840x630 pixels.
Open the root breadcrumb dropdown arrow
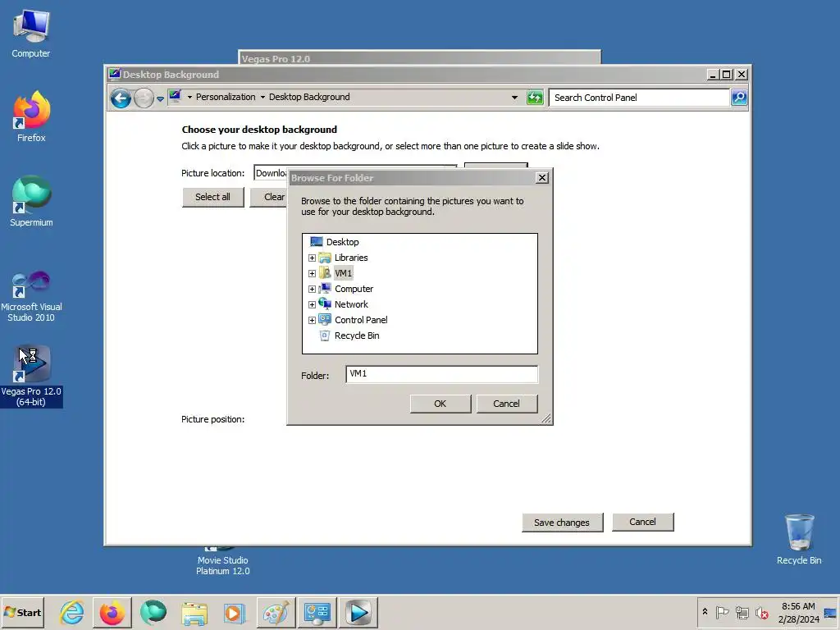(x=189, y=97)
